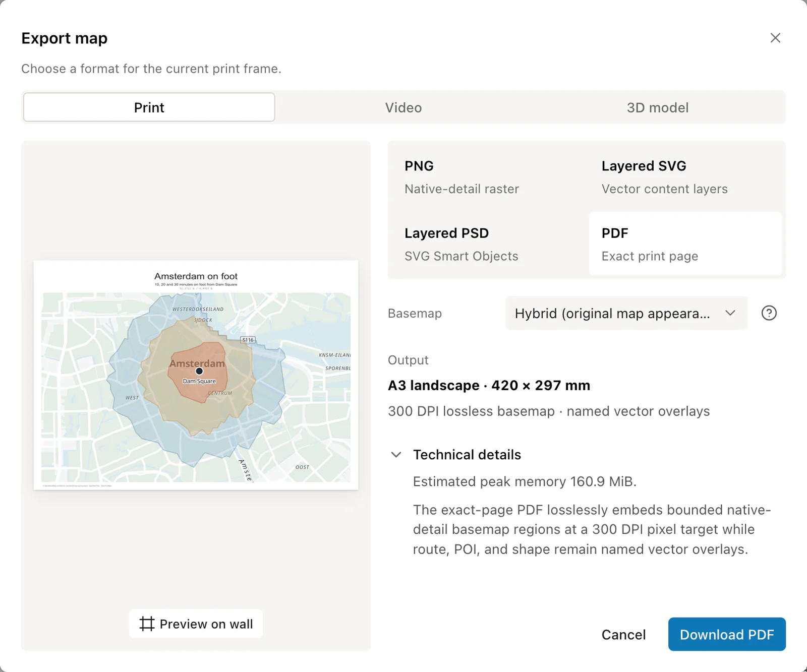The width and height of the screenshot is (807, 672).
Task: Click the Output label
Action: point(408,360)
